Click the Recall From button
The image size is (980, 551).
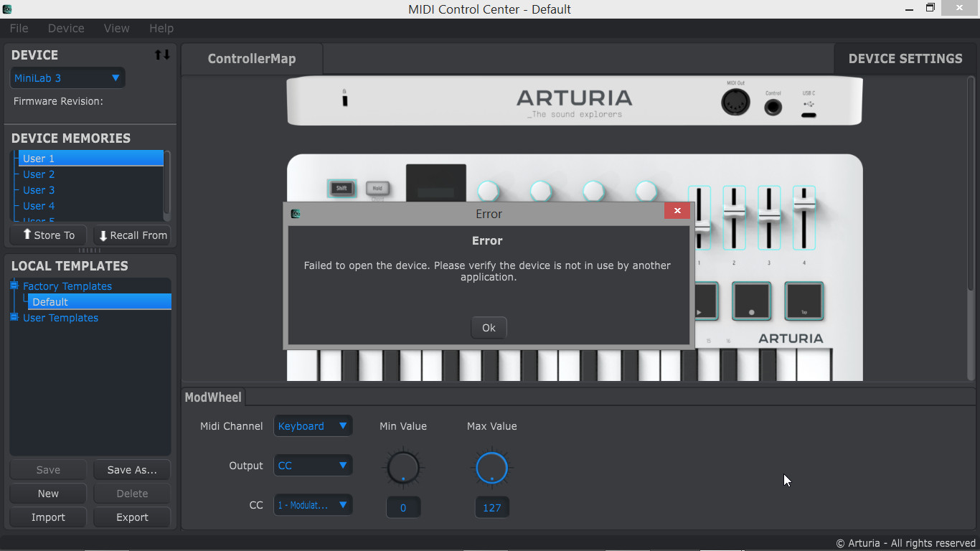(x=132, y=235)
